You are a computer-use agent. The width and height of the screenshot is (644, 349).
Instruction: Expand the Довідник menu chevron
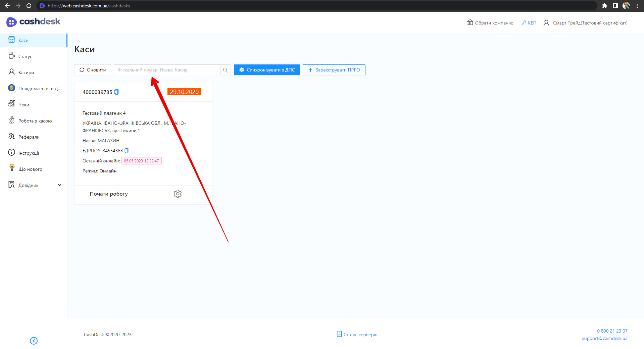[60, 185]
